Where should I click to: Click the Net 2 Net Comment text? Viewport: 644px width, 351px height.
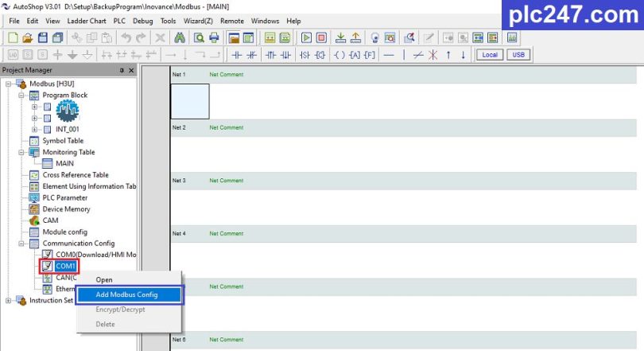click(227, 127)
